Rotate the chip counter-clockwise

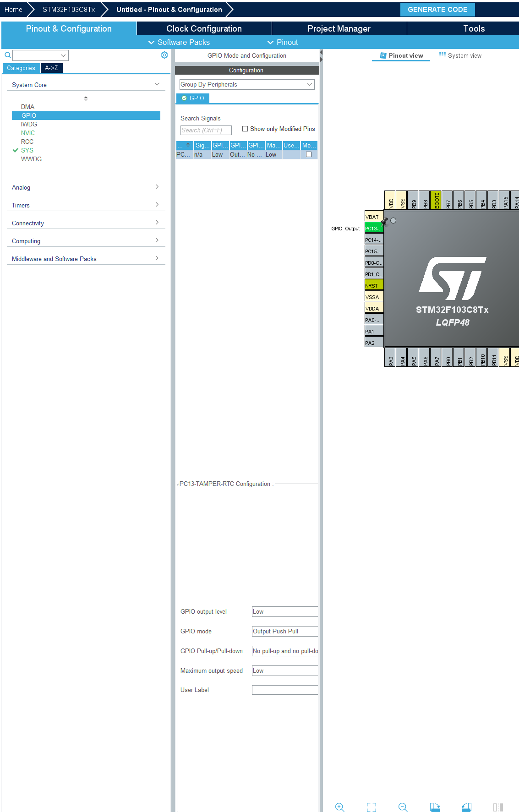[466, 807]
